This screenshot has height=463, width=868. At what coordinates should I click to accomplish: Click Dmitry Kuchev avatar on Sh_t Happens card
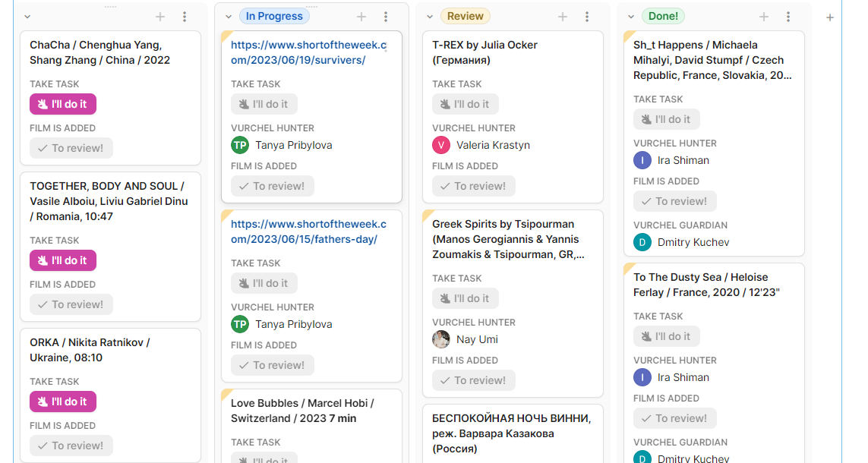[642, 242]
